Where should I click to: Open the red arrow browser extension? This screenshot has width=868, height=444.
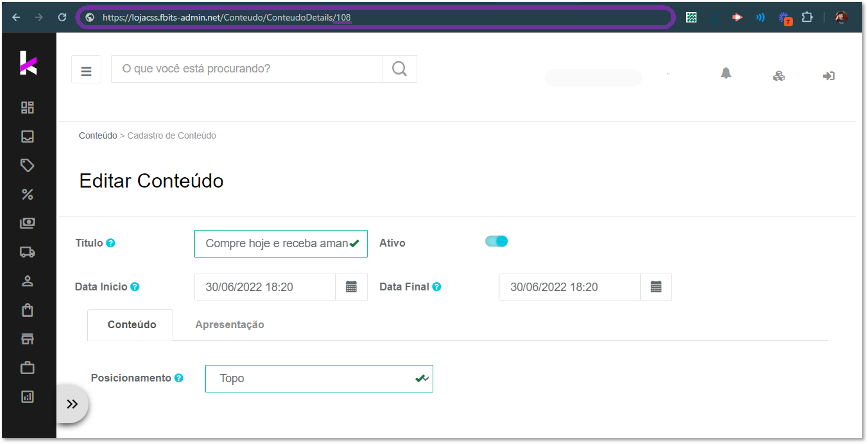coord(737,17)
